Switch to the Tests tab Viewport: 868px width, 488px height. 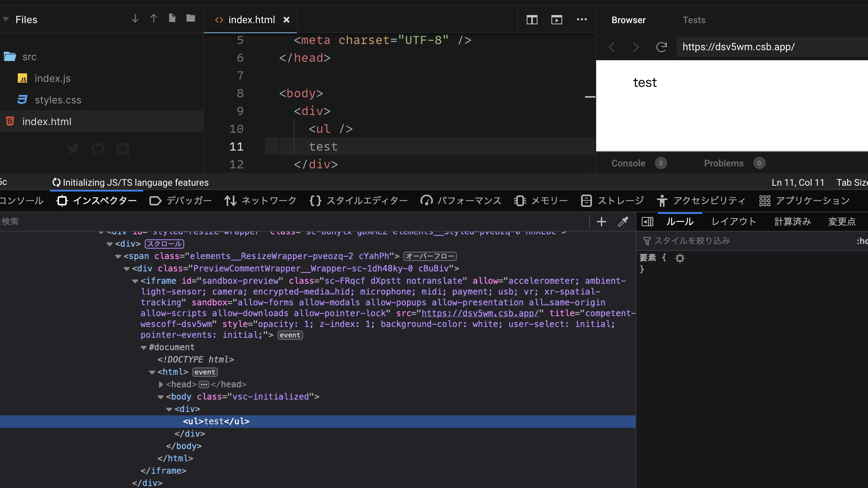694,20
